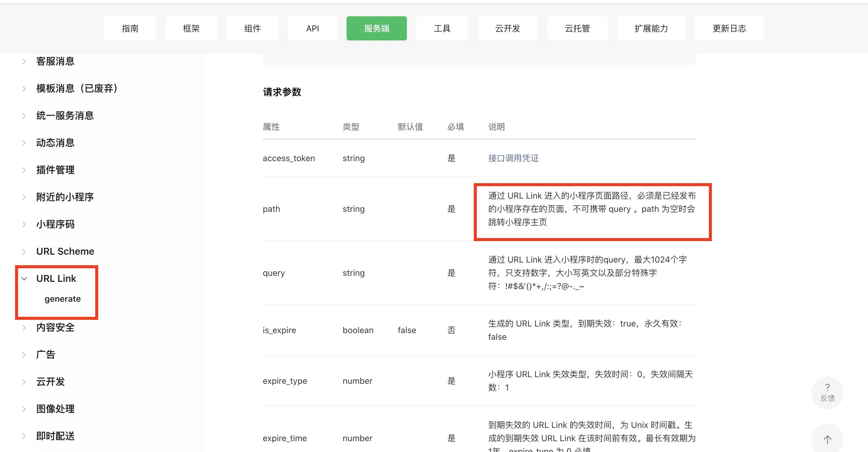Switch to the 框架 tab
Image resolution: width=868 pixels, height=452 pixels.
191,28
